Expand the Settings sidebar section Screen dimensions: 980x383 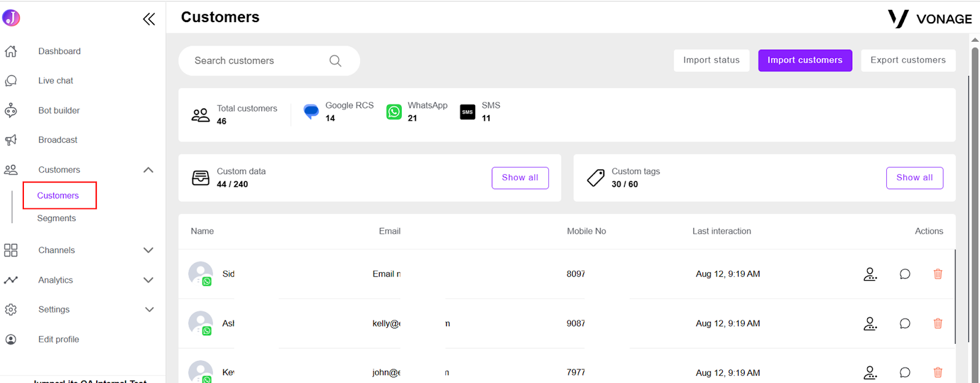point(148,309)
